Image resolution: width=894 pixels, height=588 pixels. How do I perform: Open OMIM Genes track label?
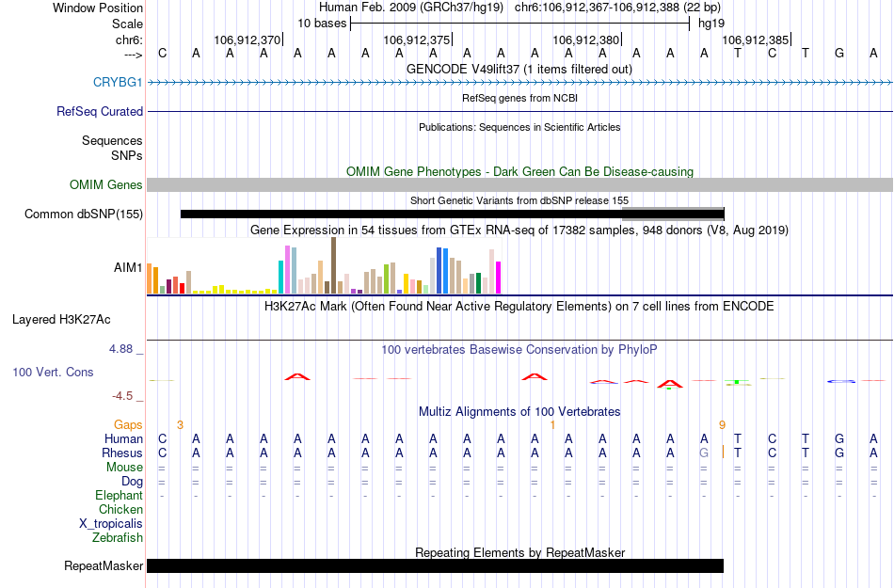[x=105, y=184]
